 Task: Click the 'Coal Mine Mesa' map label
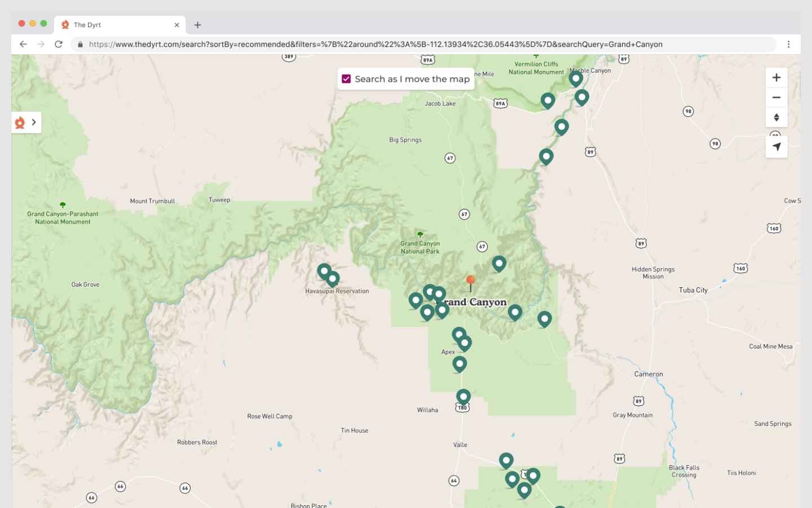[x=771, y=347]
